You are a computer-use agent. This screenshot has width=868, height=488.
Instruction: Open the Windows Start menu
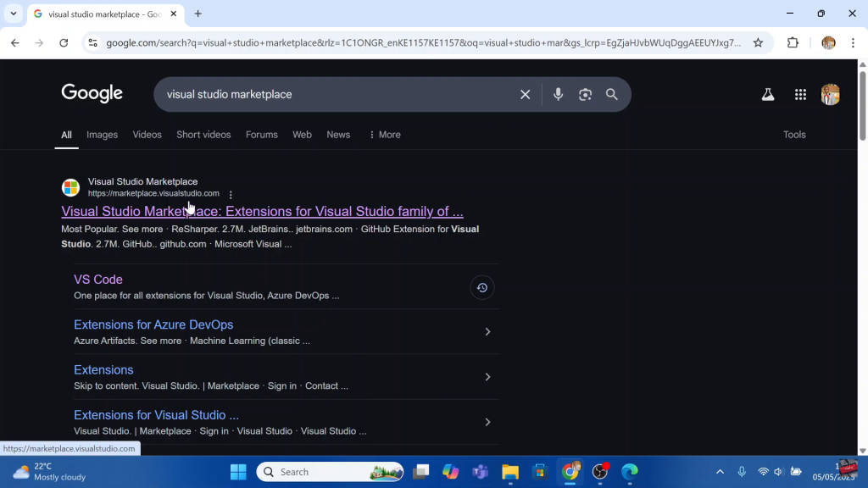click(238, 472)
